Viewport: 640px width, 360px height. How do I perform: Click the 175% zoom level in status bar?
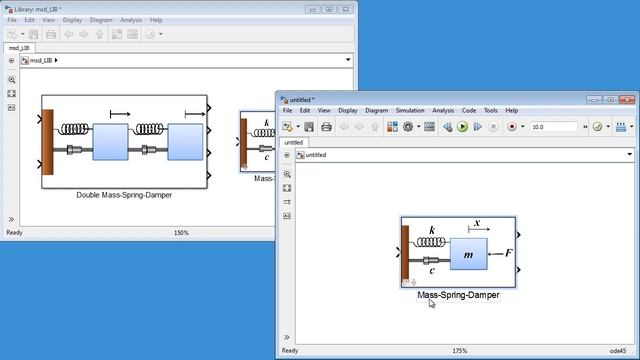pyautogui.click(x=460, y=351)
